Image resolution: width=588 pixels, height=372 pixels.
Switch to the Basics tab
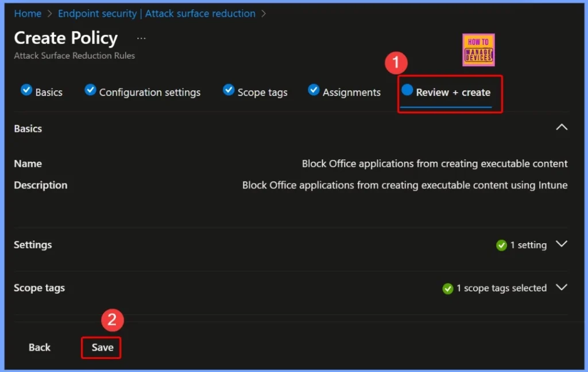pyautogui.click(x=48, y=91)
